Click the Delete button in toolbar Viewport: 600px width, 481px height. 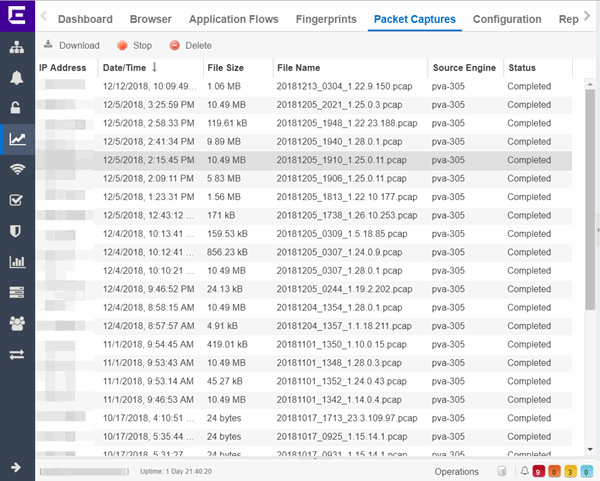(190, 45)
